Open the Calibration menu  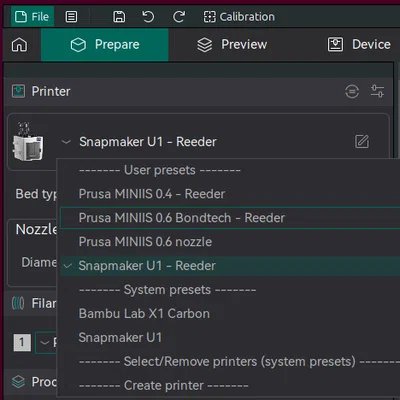(x=239, y=17)
